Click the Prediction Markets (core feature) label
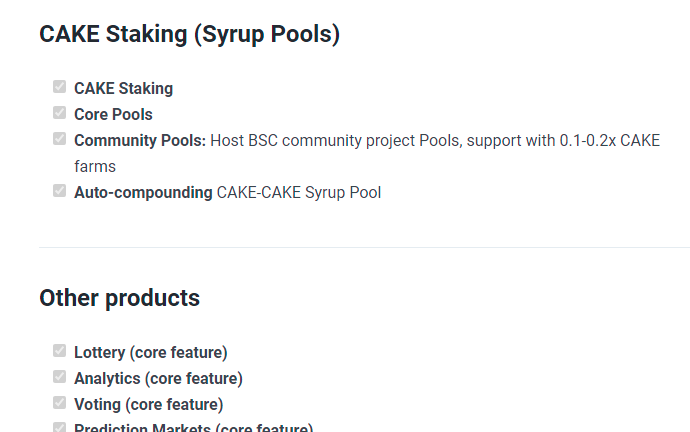This screenshot has width=690, height=432. click(193, 428)
